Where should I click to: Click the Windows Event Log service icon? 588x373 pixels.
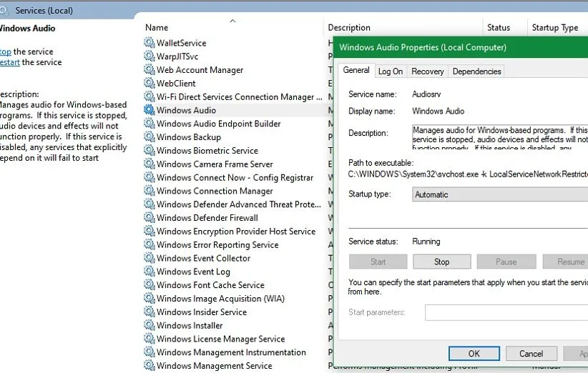149,272
